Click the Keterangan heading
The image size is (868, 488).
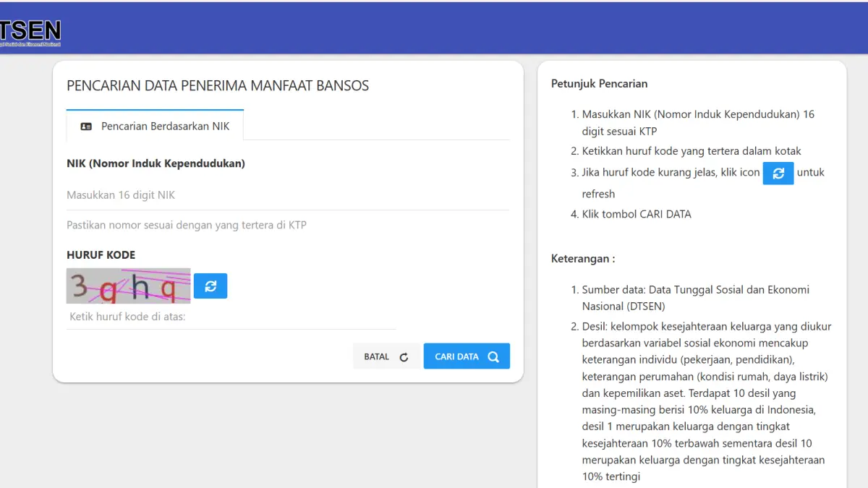coord(583,259)
